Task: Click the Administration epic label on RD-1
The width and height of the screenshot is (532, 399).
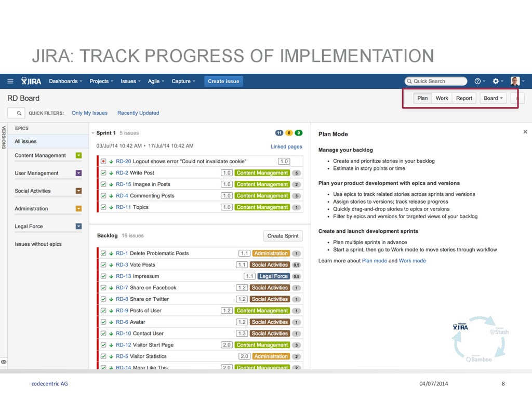Action: [271, 254]
